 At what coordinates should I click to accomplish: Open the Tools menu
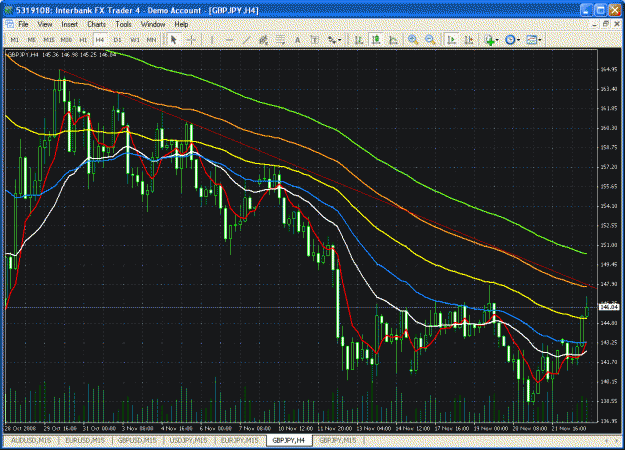pyautogui.click(x=123, y=24)
